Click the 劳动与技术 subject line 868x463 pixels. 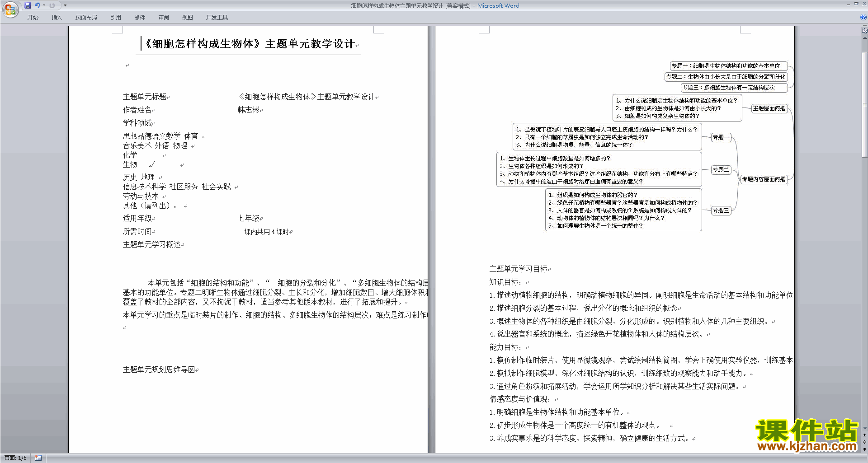coord(141,196)
